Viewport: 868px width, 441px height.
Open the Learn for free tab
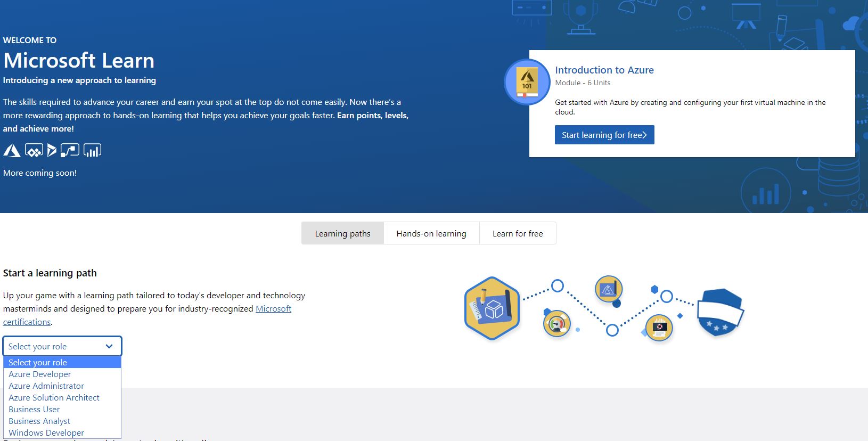[518, 233]
